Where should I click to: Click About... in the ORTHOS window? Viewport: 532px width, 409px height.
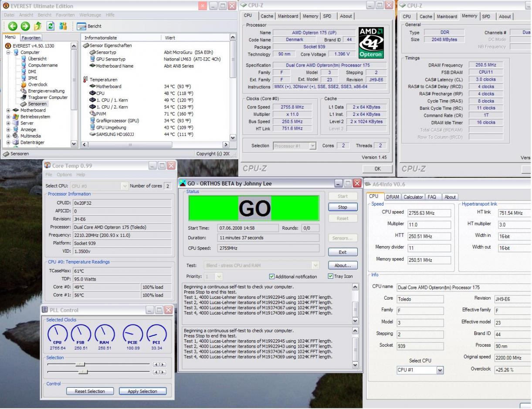click(342, 265)
